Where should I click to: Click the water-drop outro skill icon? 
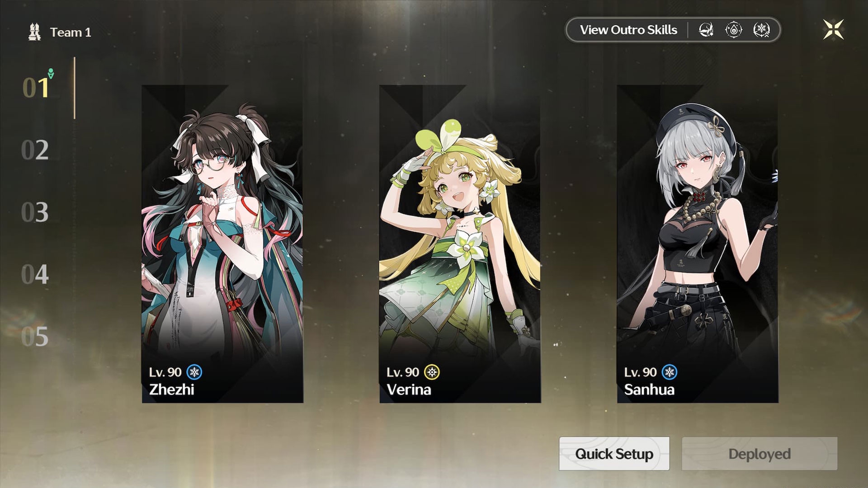734,30
